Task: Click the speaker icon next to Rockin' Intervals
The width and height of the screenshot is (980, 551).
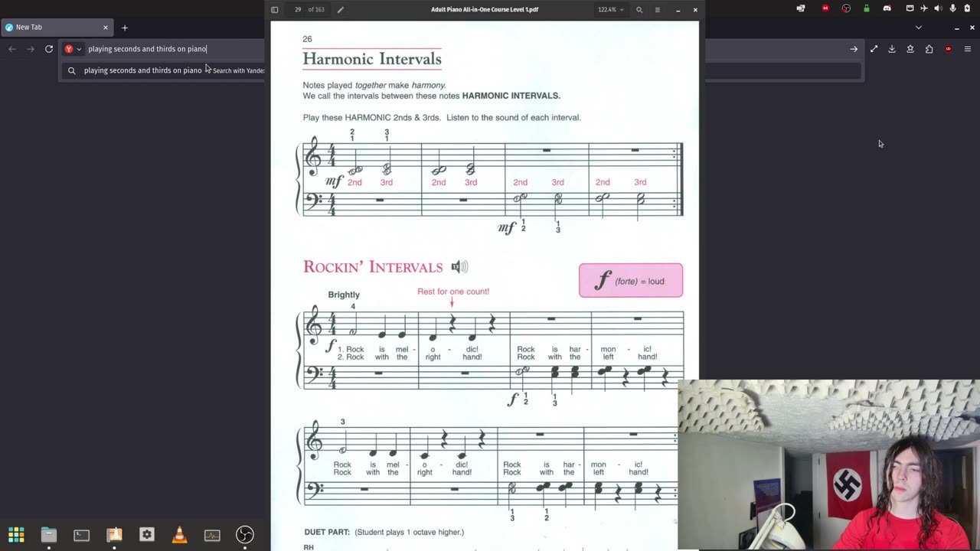Action: click(x=459, y=266)
